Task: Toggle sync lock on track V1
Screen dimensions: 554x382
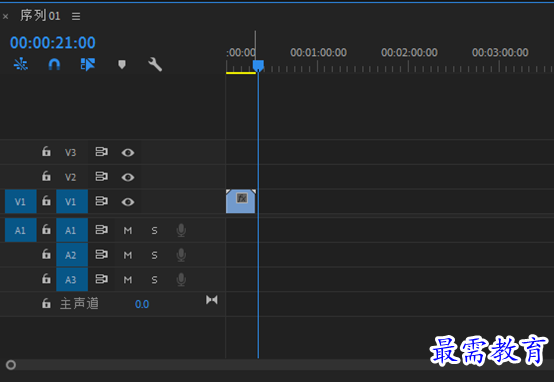Action: pyautogui.click(x=101, y=201)
